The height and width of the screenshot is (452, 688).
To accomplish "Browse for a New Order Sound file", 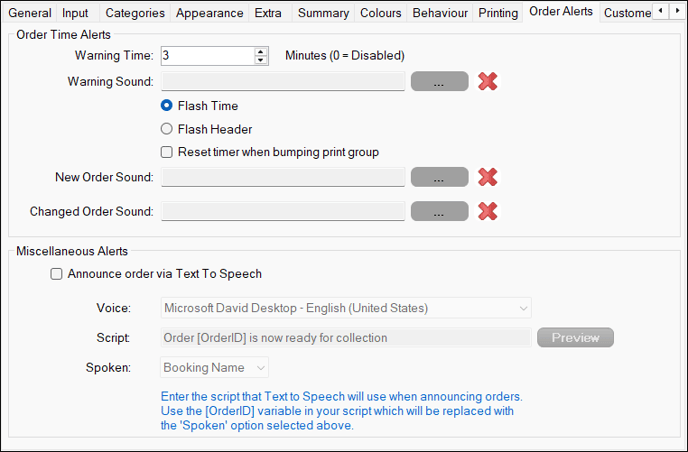I will click(x=439, y=177).
